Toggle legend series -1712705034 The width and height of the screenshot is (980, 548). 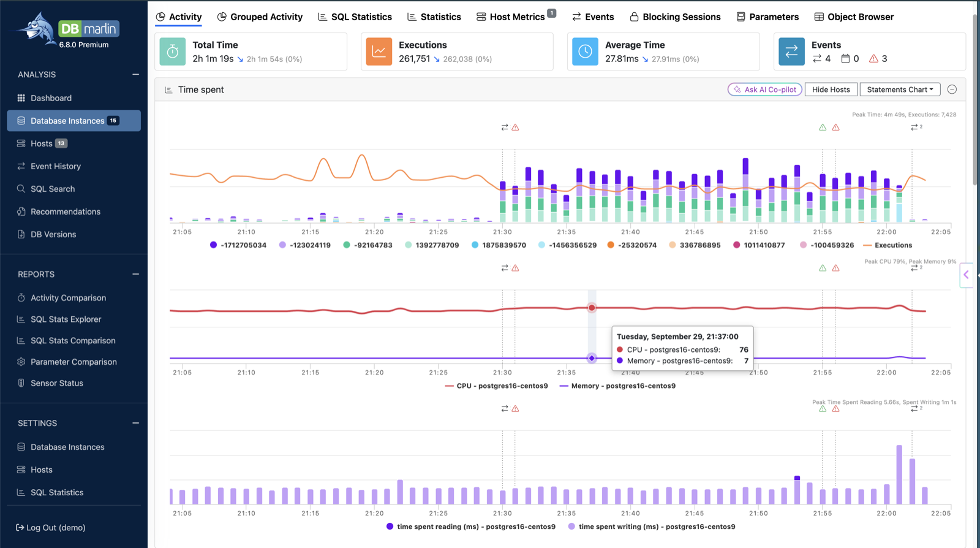[238, 245]
